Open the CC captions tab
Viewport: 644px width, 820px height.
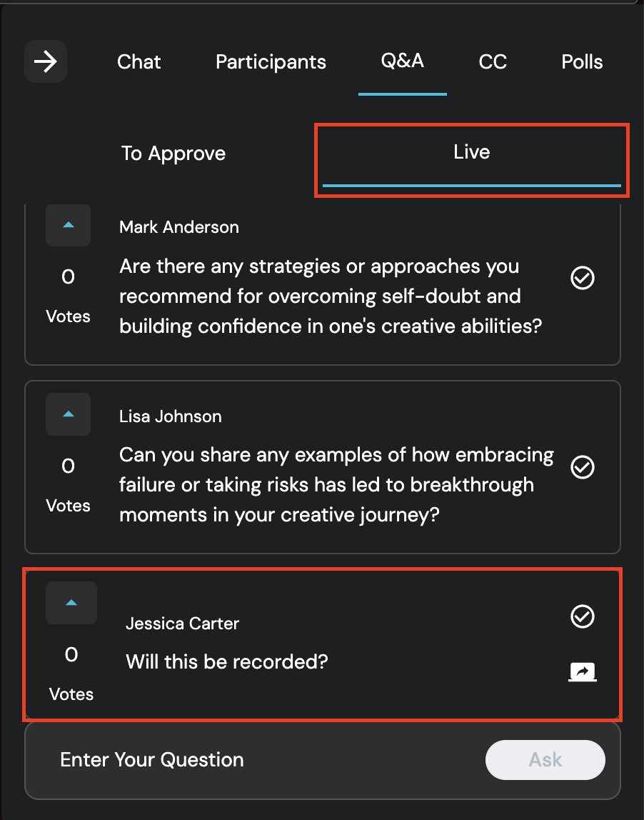tap(493, 62)
